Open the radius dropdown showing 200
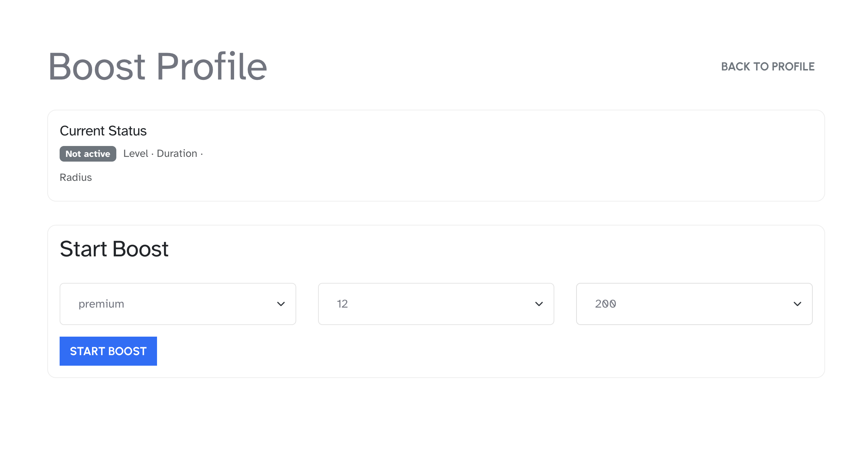Image resolution: width=868 pixels, height=467 pixels. pyautogui.click(x=694, y=304)
